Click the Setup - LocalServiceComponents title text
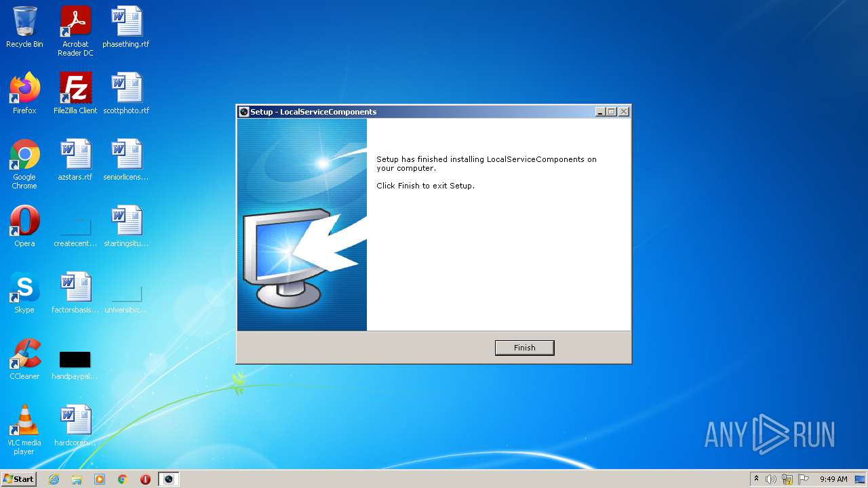 313,112
